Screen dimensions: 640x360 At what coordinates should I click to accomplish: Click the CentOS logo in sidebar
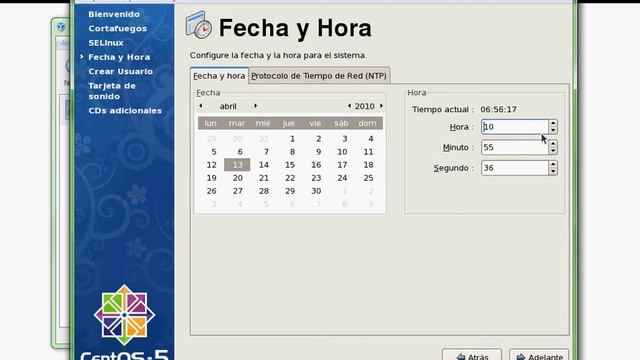coord(124,315)
